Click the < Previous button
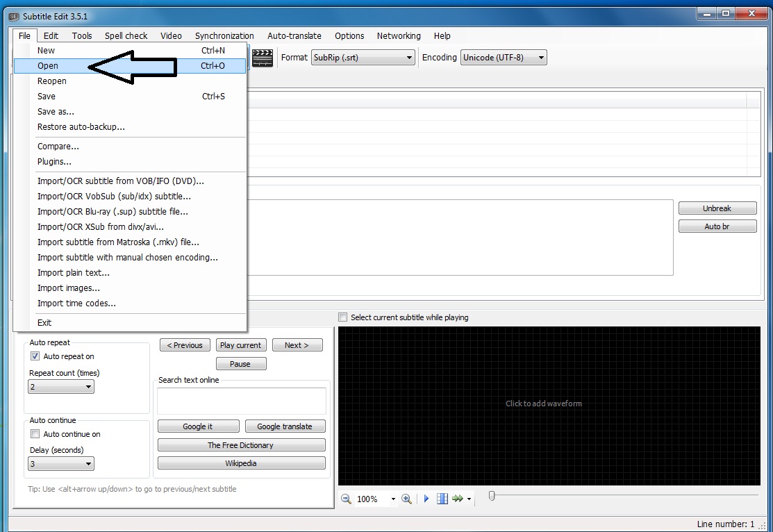 click(185, 345)
